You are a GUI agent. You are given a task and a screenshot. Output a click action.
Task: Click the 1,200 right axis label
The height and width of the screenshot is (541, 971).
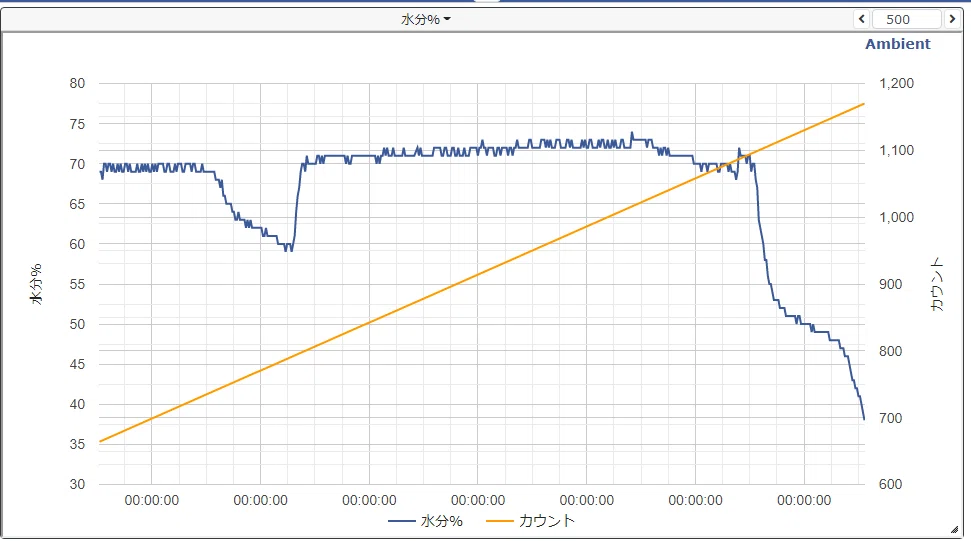(x=896, y=83)
